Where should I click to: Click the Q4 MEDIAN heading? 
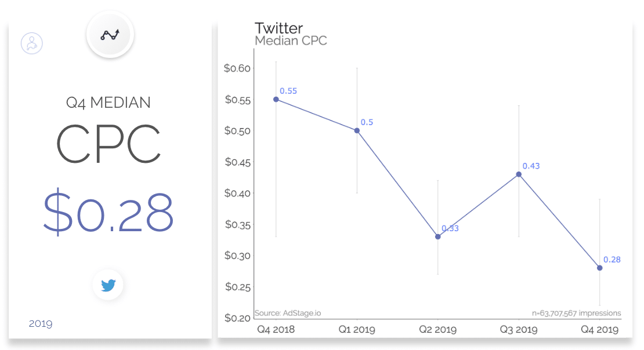click(108, 103)
